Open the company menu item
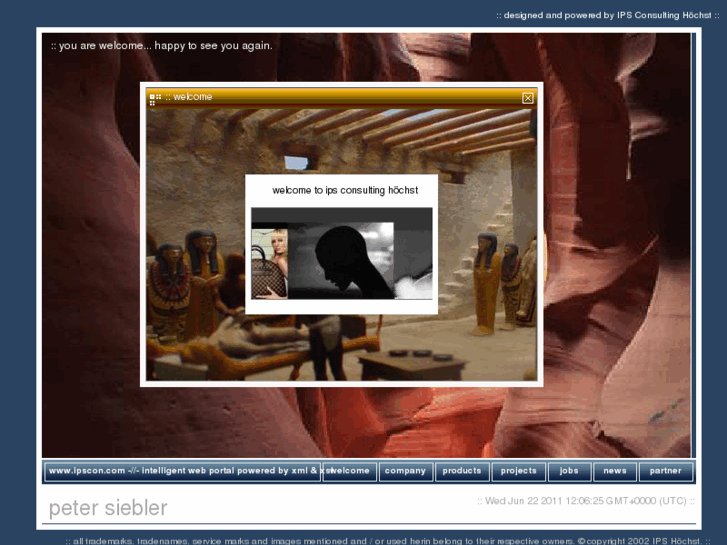The image size is (727, 545). tap(405, 471)
